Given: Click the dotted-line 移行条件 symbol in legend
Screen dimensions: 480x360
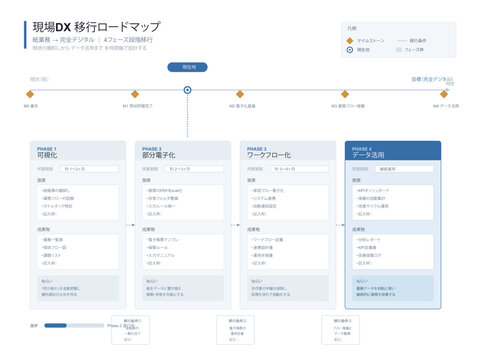Looking at the screenshot, I should [x=402, y=41].
